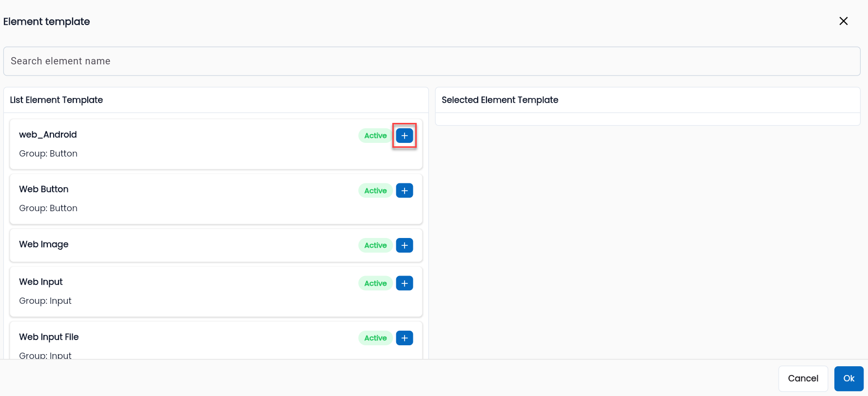Add the web_Android element template

[405, 136]
